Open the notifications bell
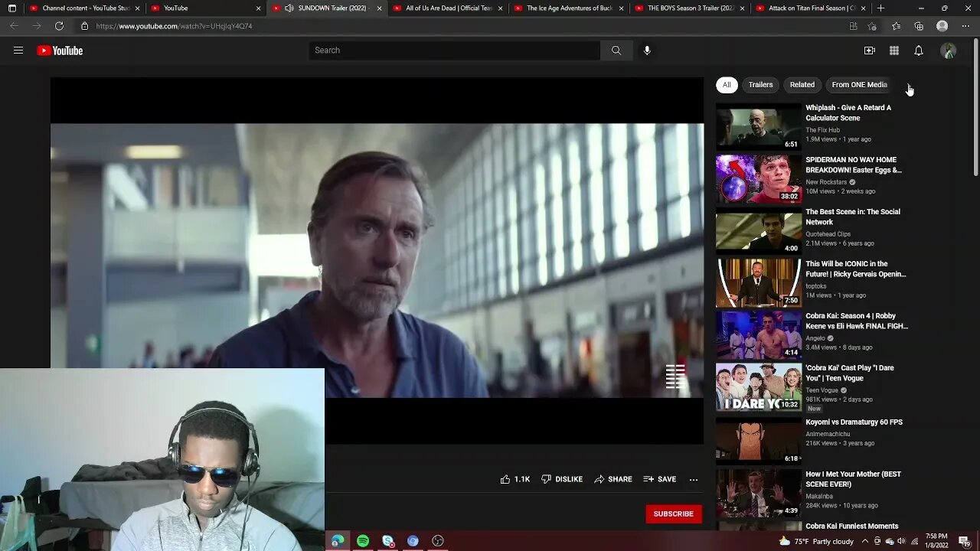The image size is (980, 551). tap(918, 51)
